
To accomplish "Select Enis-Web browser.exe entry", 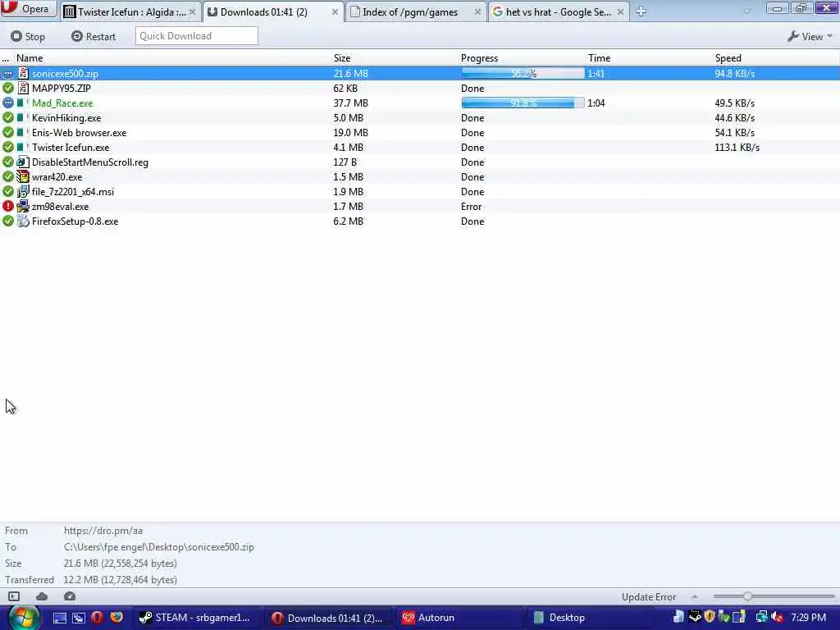I will click(x=420, y=132).
